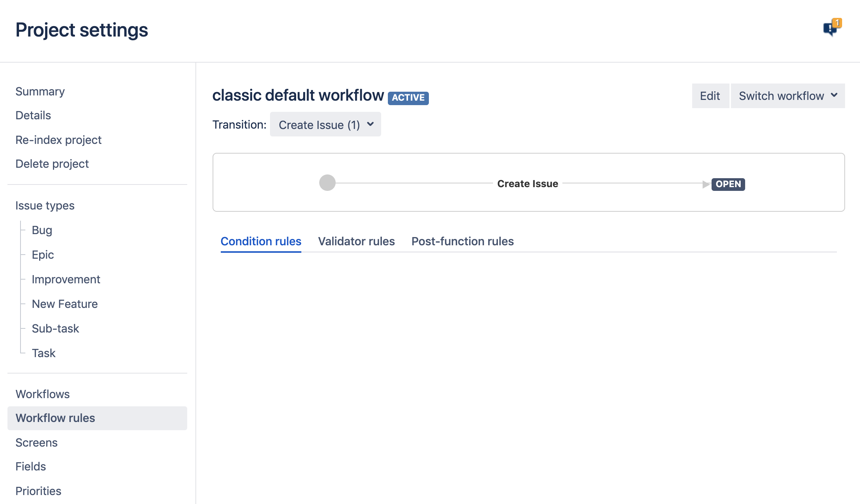Viewport: 860px width, 504px height.
Task: Go to the Details page
Action: (33, 115)
